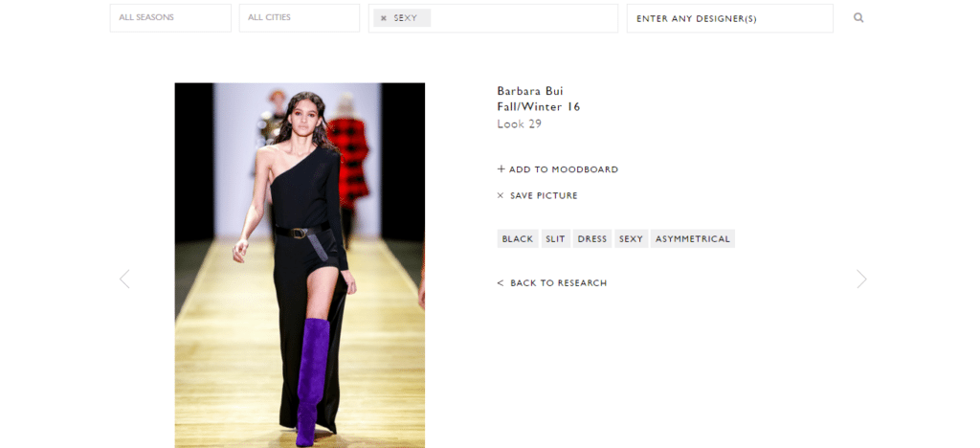Click the Add to Moodboard plus option
This screenshot has width=980, height=448.
point(558,169)
